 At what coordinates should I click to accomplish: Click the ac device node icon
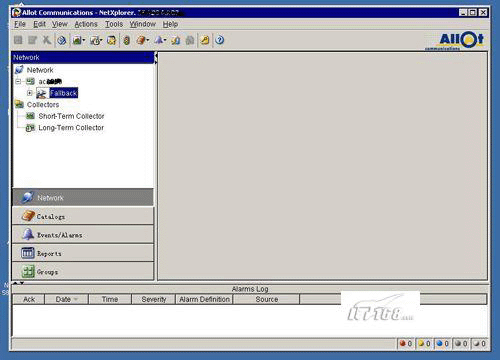pyautogui.click(x=30, y=81)
